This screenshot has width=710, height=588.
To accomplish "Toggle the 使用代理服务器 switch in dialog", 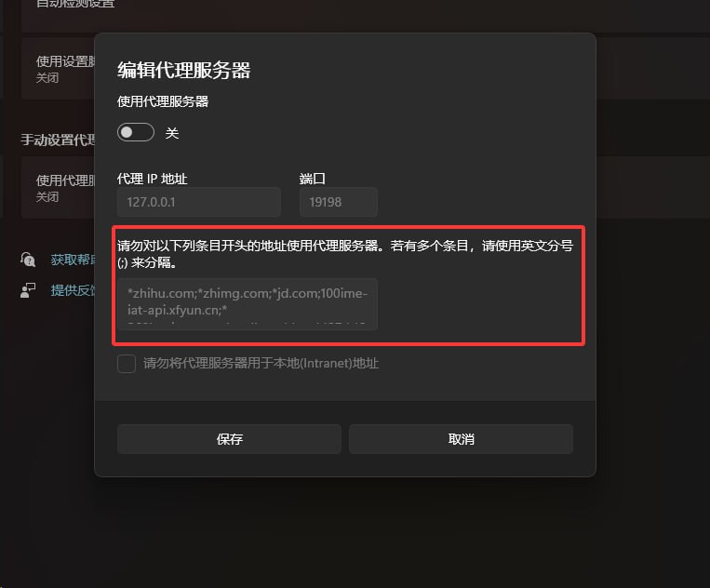I will [135, 132].
